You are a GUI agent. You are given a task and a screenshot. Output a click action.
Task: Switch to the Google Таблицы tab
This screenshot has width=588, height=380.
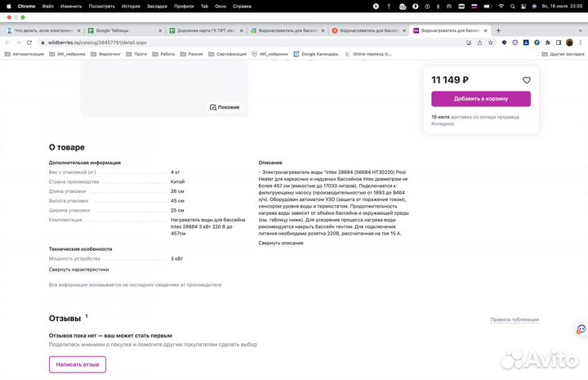click(119, 30)
